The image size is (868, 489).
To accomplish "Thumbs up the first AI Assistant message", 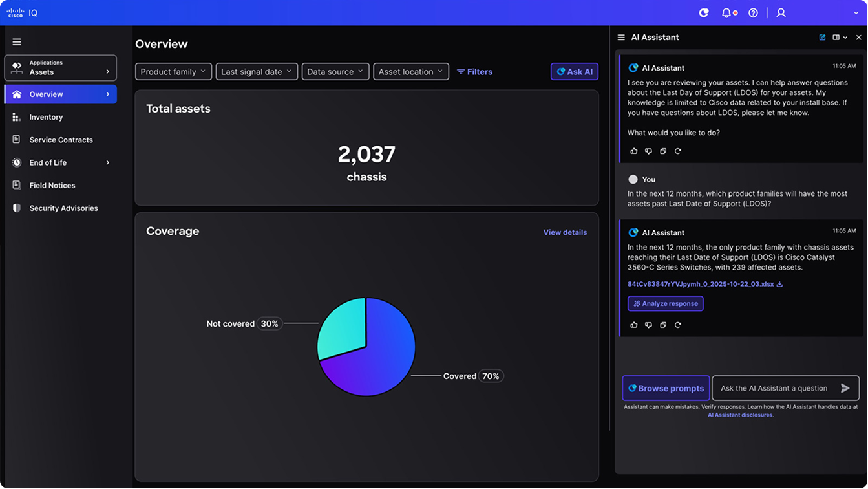I will point(634,151).
